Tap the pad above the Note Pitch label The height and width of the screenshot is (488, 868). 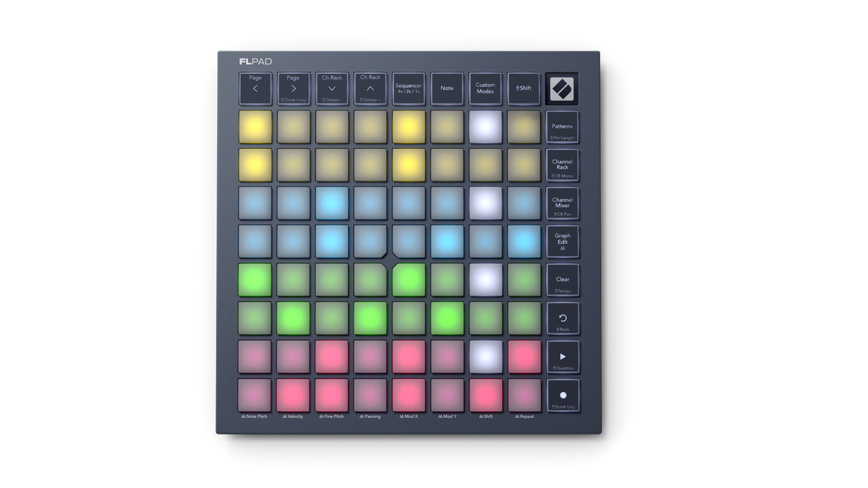[255, 395]
